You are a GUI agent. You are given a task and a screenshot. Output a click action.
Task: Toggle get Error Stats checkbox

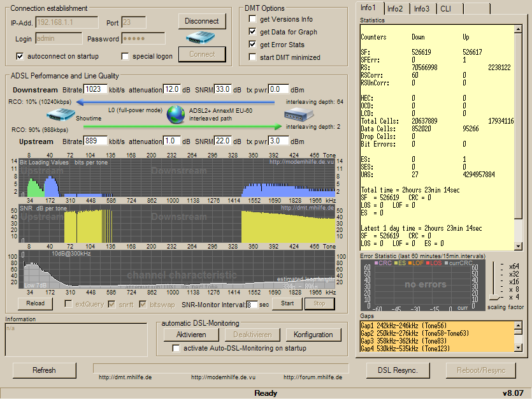click(252, 45)
